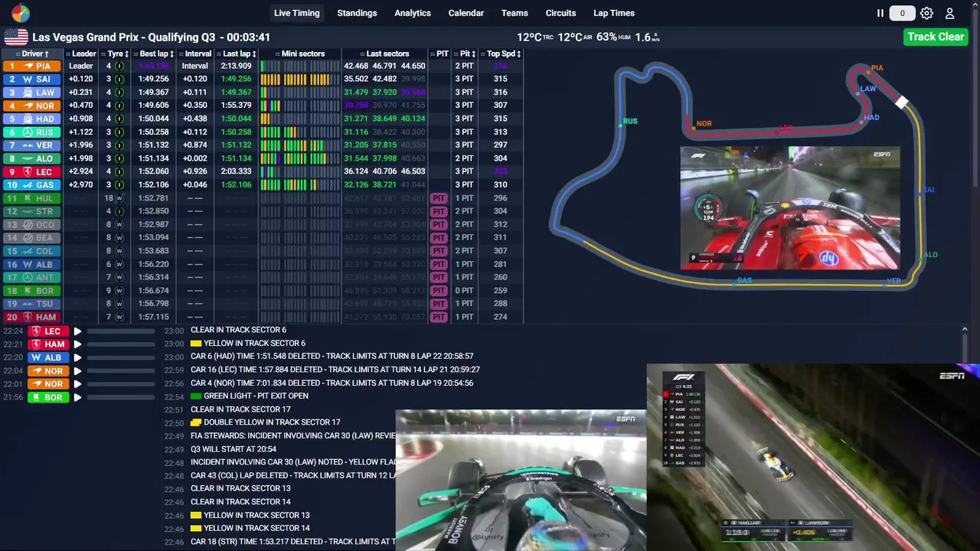Sort table by Best lap column
Screen dimensions: 980x551
coord(156,54)
